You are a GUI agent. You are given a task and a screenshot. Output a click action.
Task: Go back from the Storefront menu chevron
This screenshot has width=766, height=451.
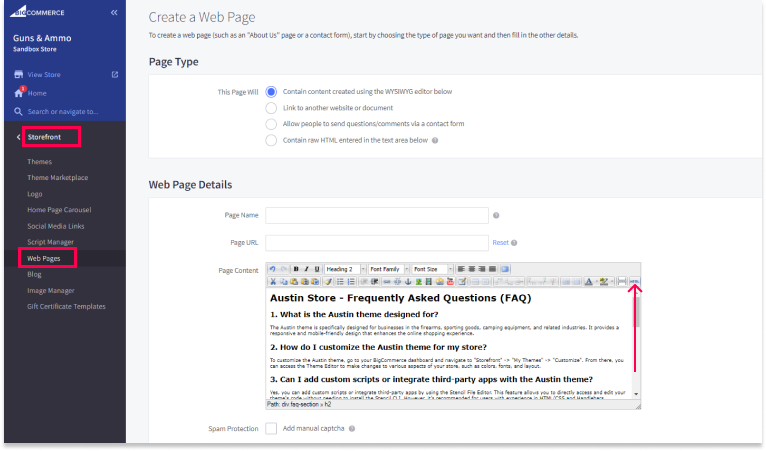click(x=19, y=137)
